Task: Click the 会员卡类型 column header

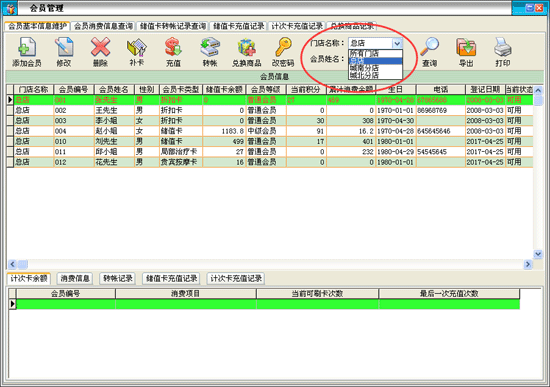Action: (180, 89)
